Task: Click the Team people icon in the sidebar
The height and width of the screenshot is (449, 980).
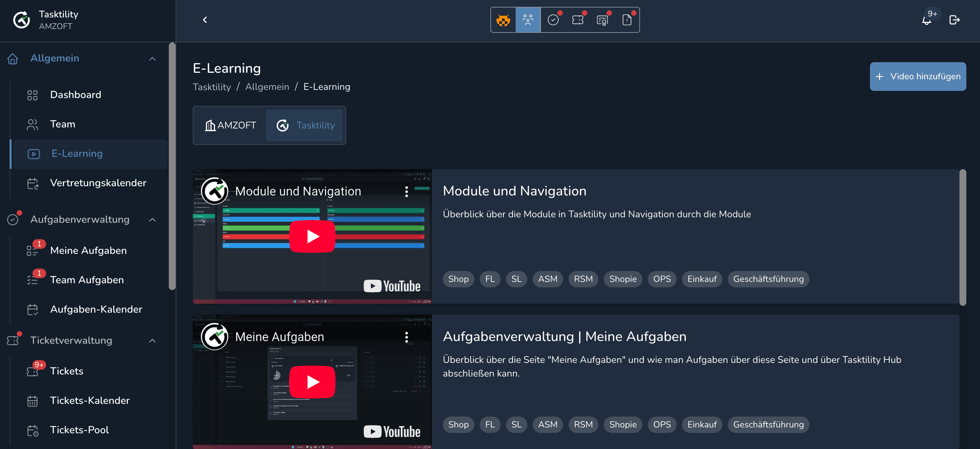Action: pos(32,124)
